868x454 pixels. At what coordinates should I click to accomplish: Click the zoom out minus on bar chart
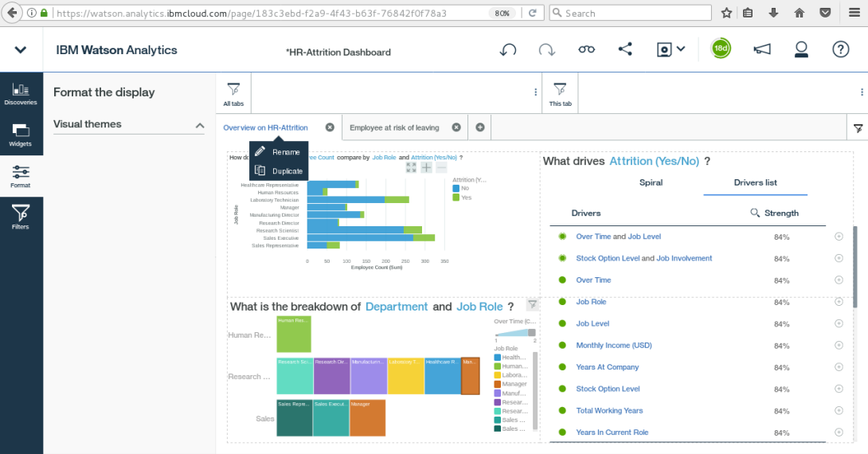point(441,167)
